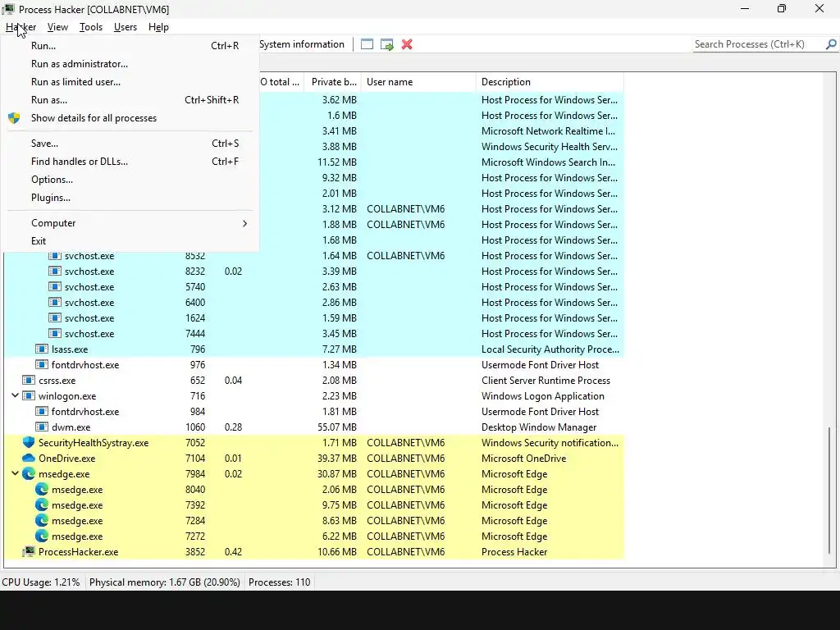Viewport: 840px width, 630px height.
Task: Click System information toolbar button
Action: (302, 44)
